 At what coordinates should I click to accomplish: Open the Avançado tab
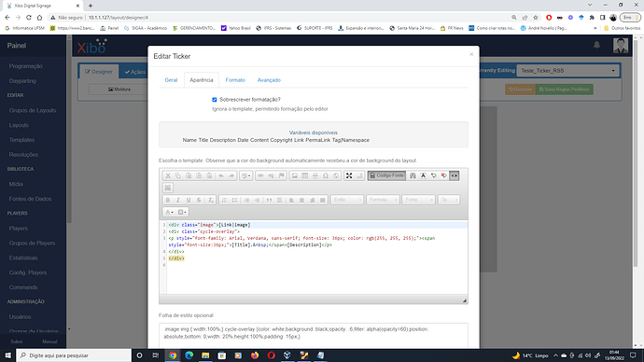269,80
